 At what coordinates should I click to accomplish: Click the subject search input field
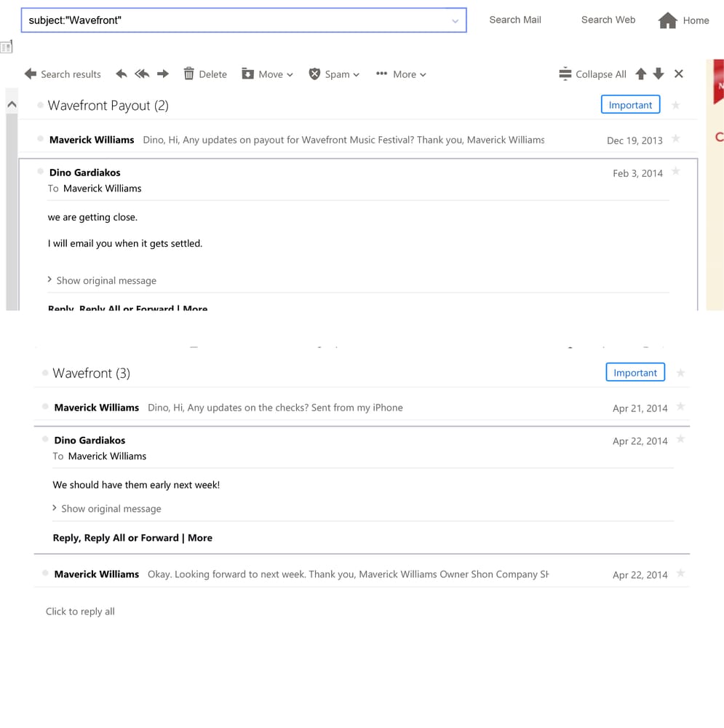pos(233,20)
